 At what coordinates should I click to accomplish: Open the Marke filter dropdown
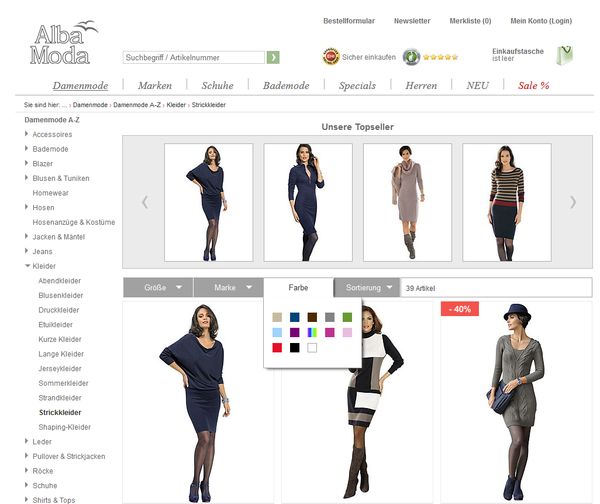pos(229,288)
